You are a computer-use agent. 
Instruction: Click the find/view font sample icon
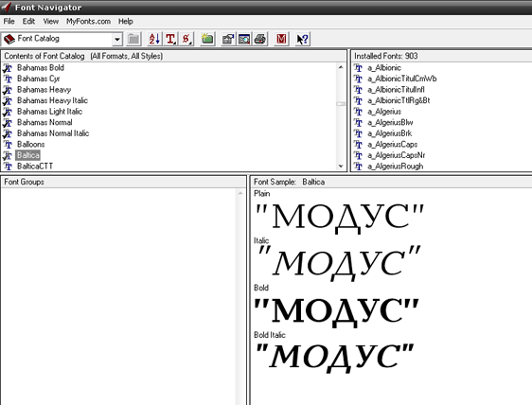(x=244, y=39)
